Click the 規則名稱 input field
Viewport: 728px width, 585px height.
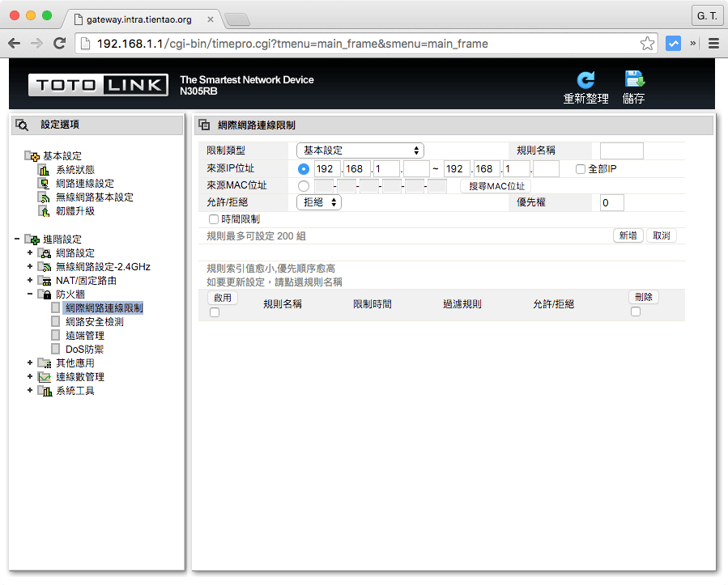pyautogui.click(x=621, y=150)
